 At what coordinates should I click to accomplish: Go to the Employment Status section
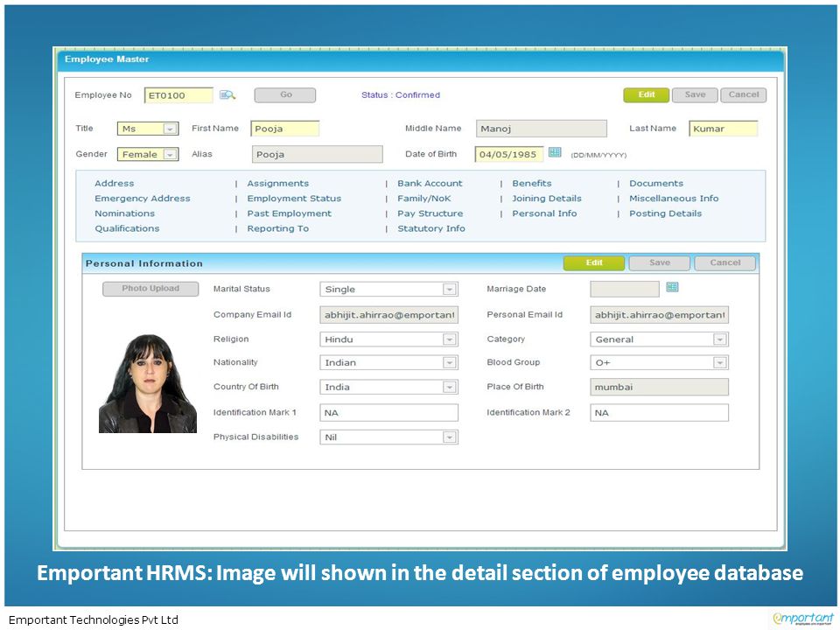(x=294, y=199)
